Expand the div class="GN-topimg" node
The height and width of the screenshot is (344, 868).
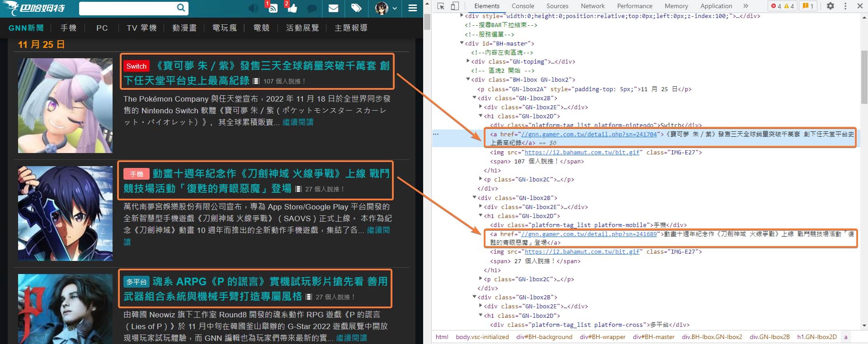[468, 61]
